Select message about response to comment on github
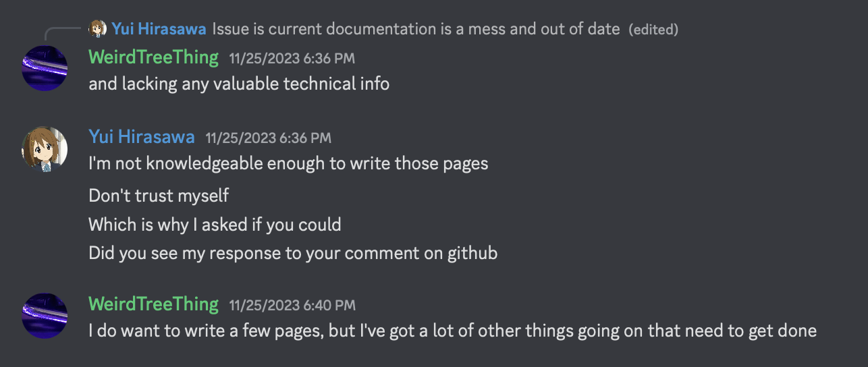 293,254
